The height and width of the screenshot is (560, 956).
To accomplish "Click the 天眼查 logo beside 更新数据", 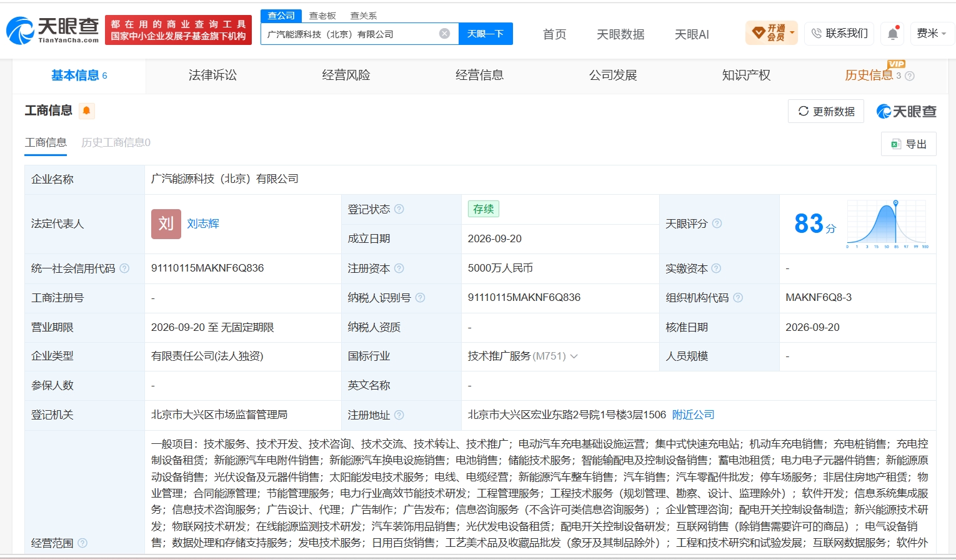I will (907, 112).
